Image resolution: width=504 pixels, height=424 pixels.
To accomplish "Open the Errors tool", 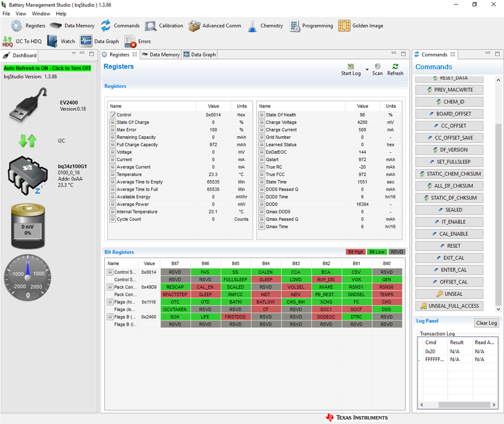I will pos(138,41).
